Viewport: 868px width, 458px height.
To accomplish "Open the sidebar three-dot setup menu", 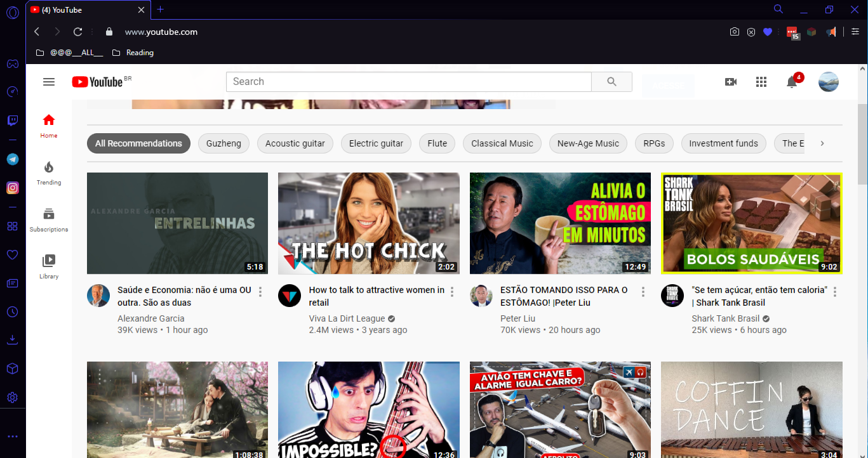I will (x=13, y=436).
